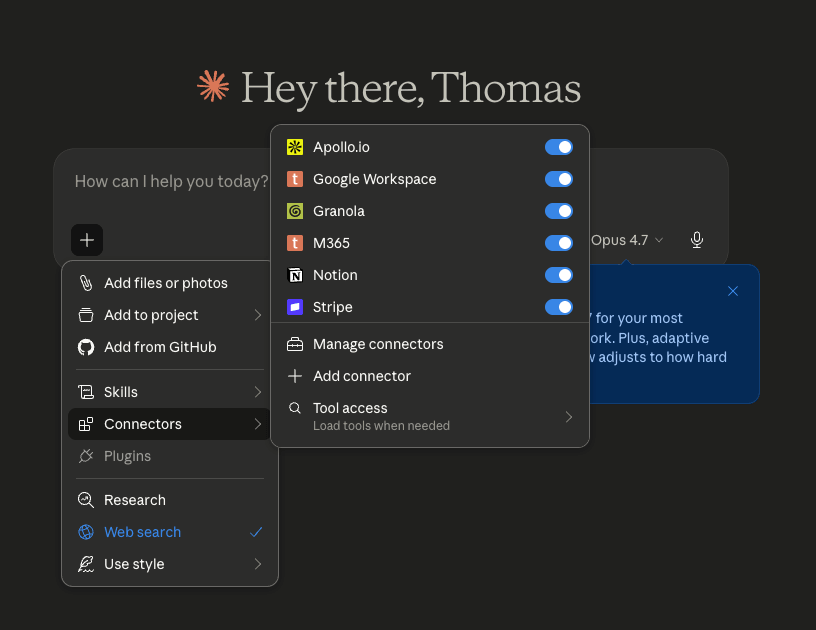Expand the Connectors submenu chevron
Viewport: 816px width, 630px height.
click(x=258, y=424)
